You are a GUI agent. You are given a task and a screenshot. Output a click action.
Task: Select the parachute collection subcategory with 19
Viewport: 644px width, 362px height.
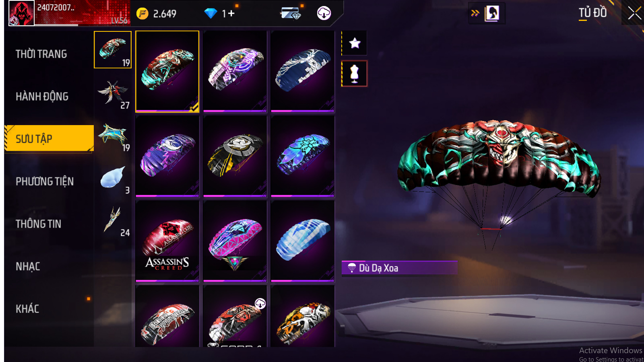(113, 50)
